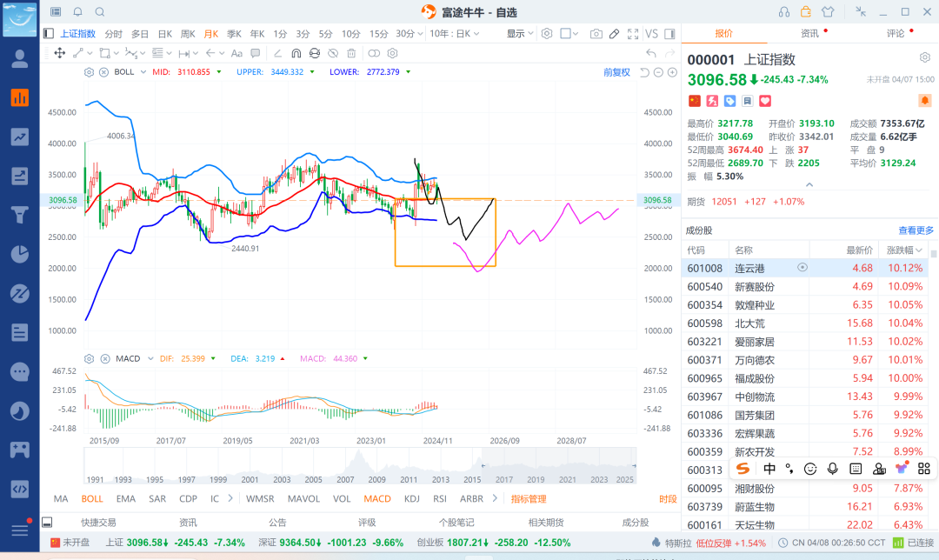The image size is (939, 560).
Task: Expand the line drawing tool dropdown
Action: point(90,53)
